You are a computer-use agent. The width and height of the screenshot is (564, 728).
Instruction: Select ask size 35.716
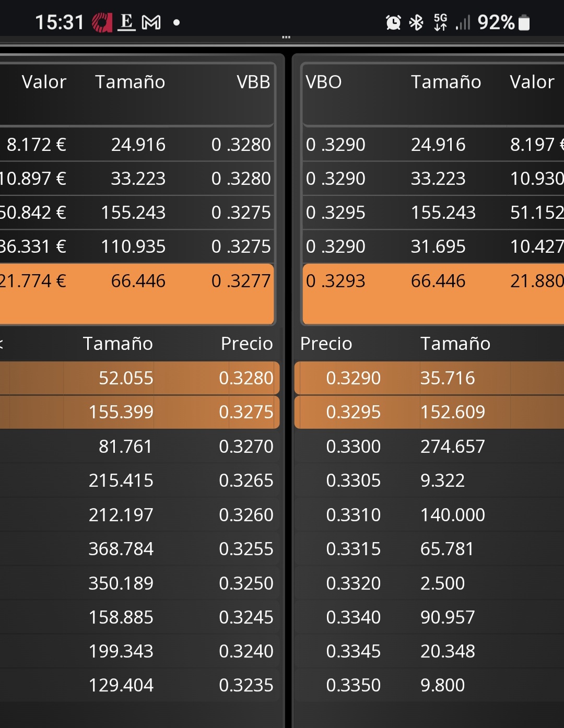(x=448, y=378)
